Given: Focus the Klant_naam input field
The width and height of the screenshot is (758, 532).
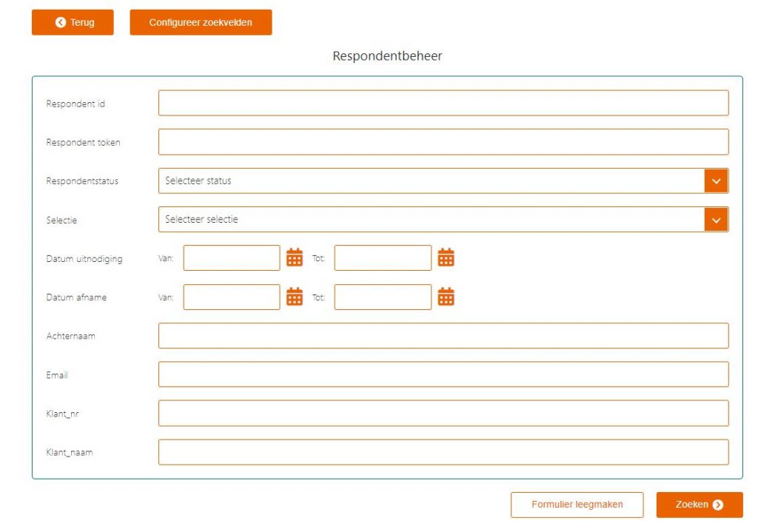Looking at the screenshot, I should click(x=443, y=452).
